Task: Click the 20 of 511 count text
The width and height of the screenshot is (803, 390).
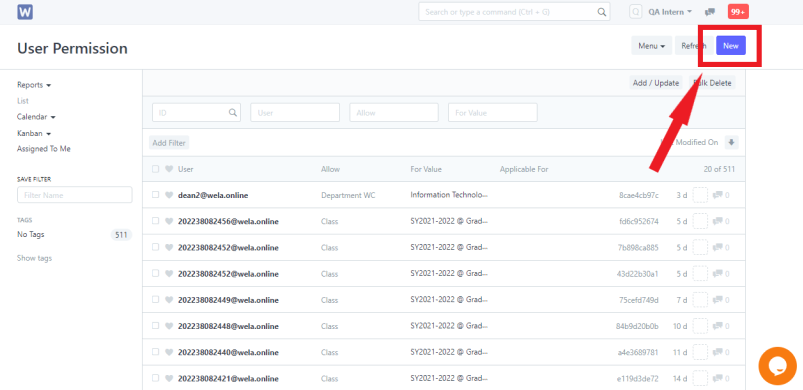Action: point(720,169)
